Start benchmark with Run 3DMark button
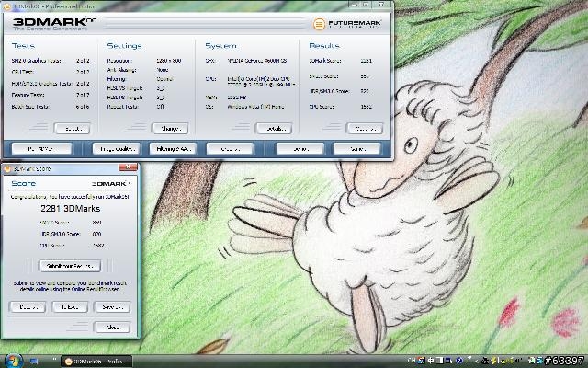The width and height of the screenshot is (588, 368). (x=41, y=149)
